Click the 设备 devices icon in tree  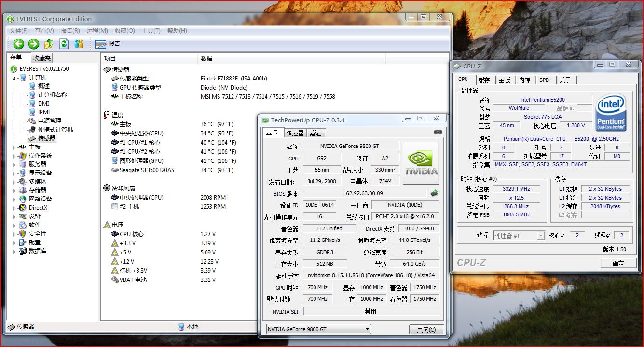(x=23, y=216)
